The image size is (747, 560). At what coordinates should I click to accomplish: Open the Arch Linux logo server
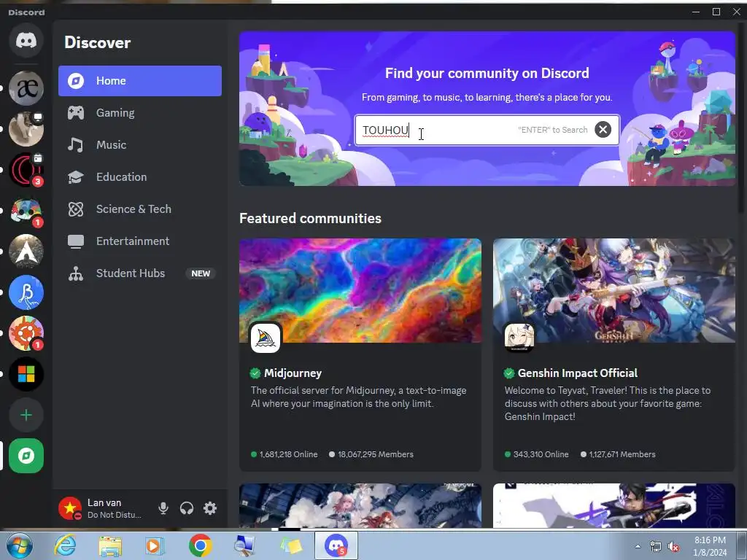26,252
